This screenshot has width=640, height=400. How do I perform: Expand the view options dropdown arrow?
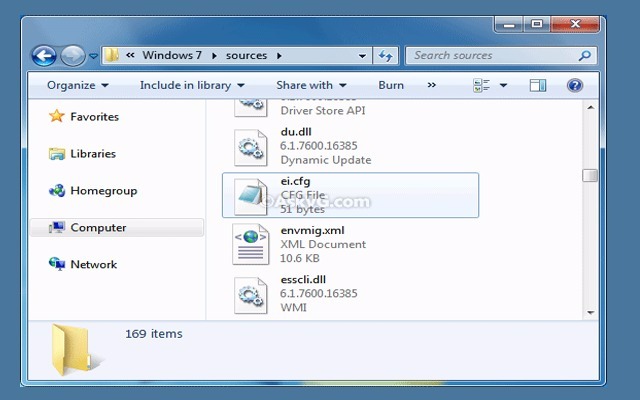tap(503, 86)
